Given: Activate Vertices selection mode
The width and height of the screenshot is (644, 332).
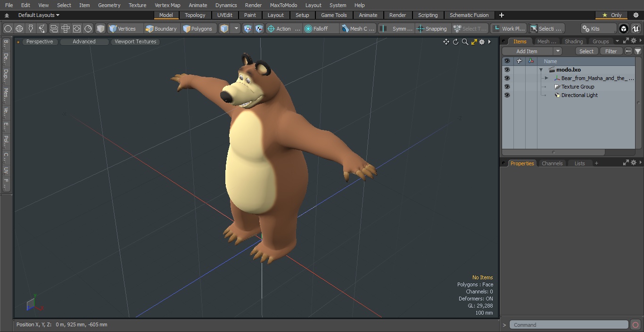Looking at the screenshot, I should 123,29.
